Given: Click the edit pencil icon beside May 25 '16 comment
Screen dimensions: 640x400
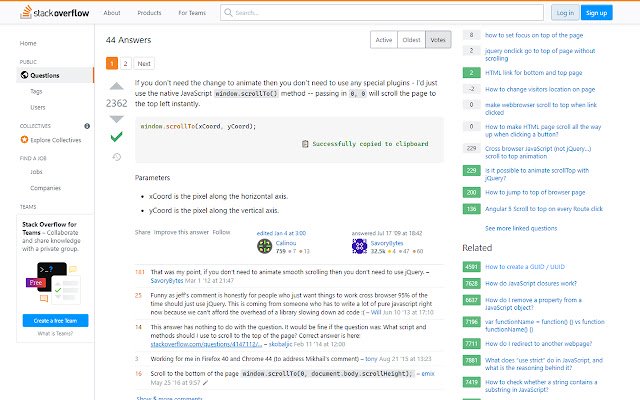Looking at the screenshot, I should 205,382.
